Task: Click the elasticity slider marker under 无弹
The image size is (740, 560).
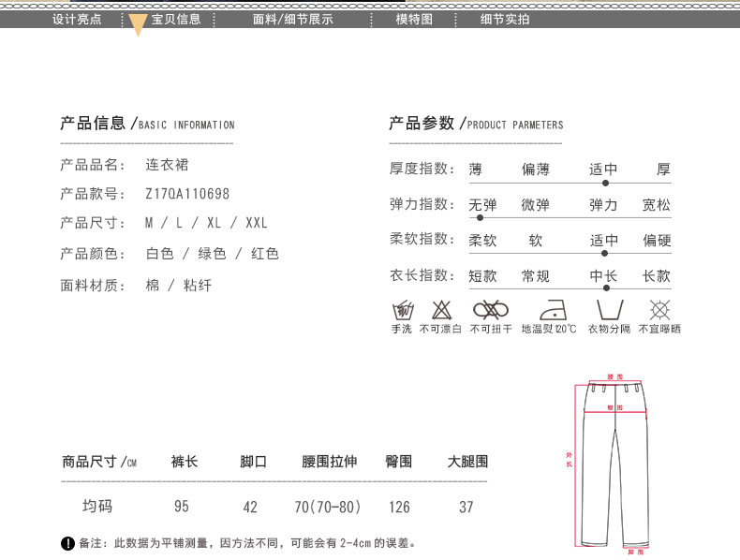Action: point(480,217)
